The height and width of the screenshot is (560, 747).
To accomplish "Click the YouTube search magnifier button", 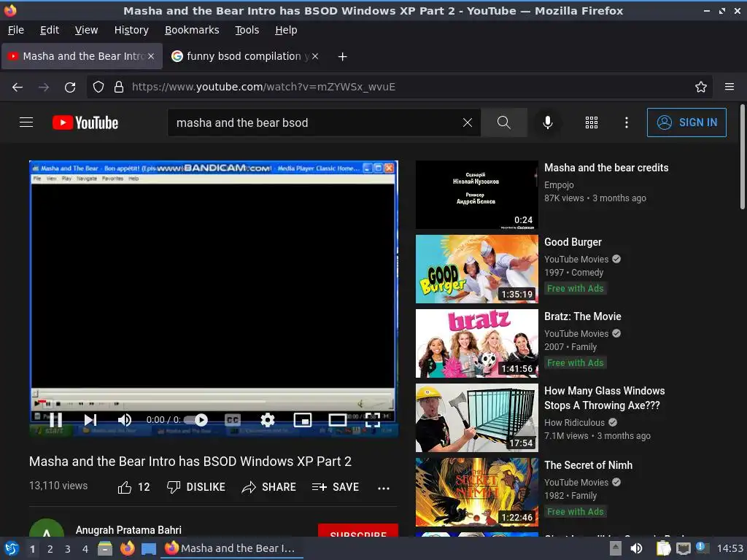I will click(x=503, y=122).
